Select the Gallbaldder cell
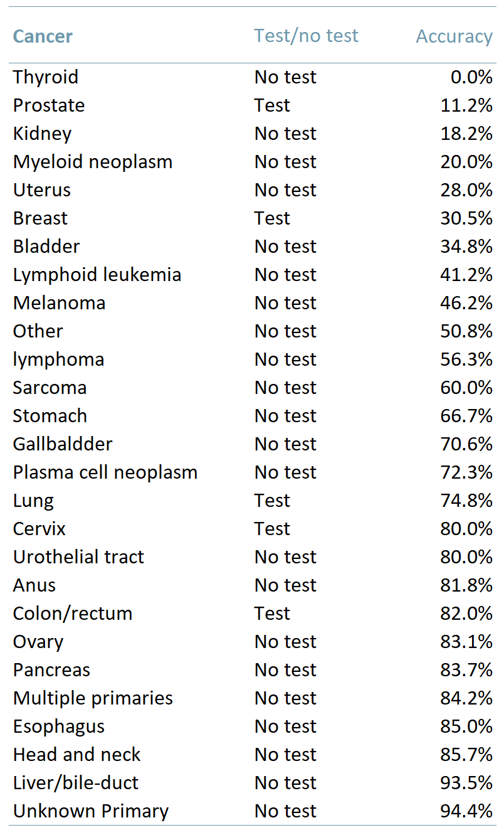Screen dimensions: 504x835 [x=63, y=444]
